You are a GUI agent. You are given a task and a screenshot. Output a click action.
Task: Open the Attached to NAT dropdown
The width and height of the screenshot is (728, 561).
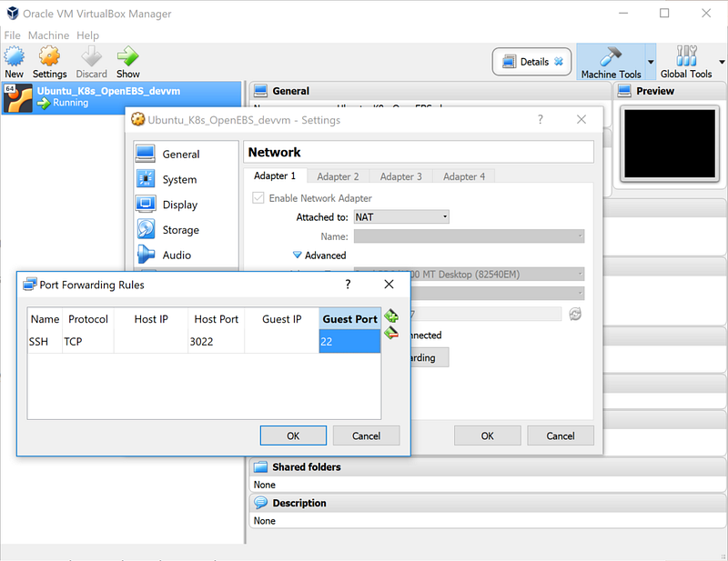[x=401, y=216]
